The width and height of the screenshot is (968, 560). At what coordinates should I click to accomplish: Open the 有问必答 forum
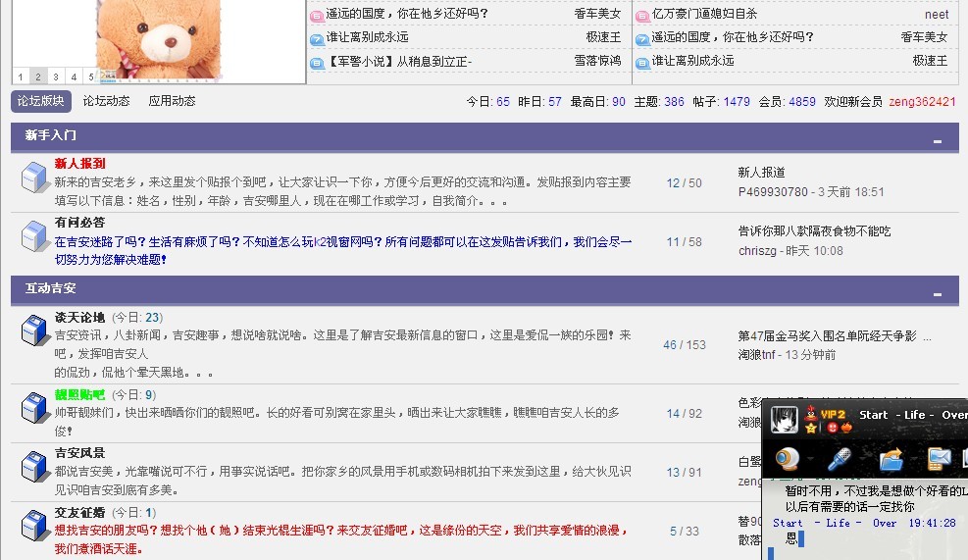click(80, 223)
